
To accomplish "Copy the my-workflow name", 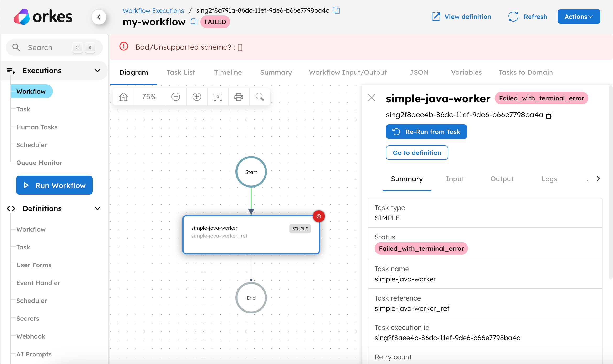I will (x=194, y=22).
